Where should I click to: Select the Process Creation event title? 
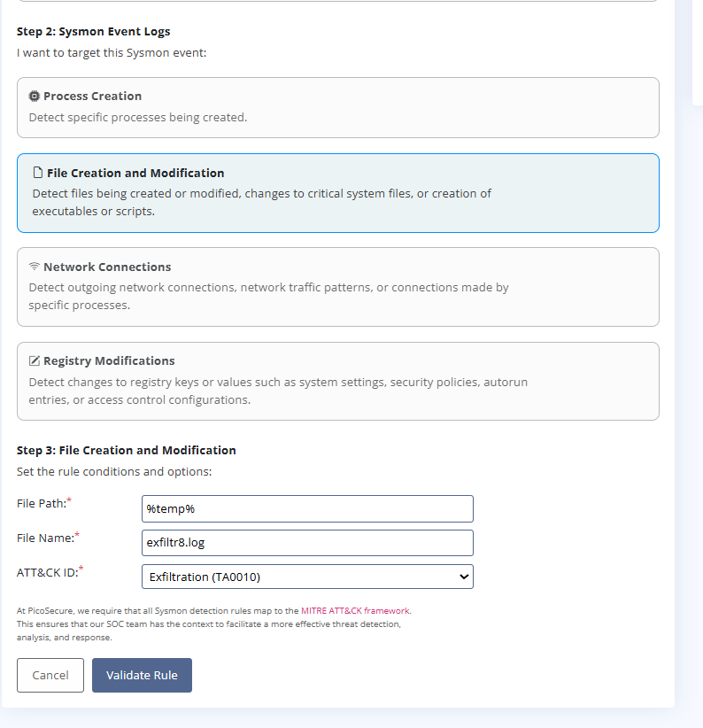(x=92, y=97)
